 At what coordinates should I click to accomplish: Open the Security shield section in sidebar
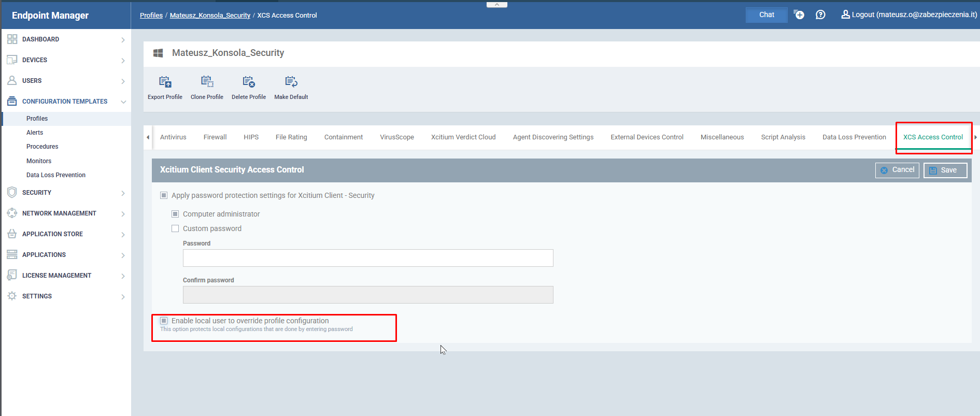click(x=36, y=193)
